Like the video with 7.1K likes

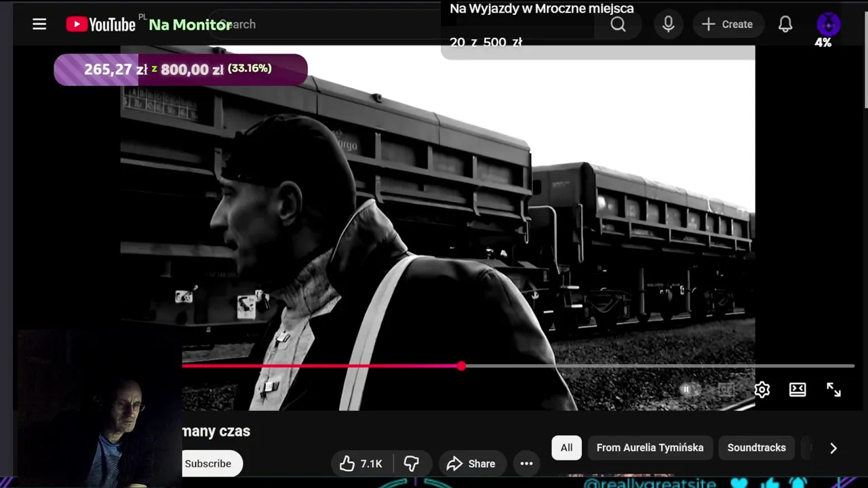tap(362, 464)
